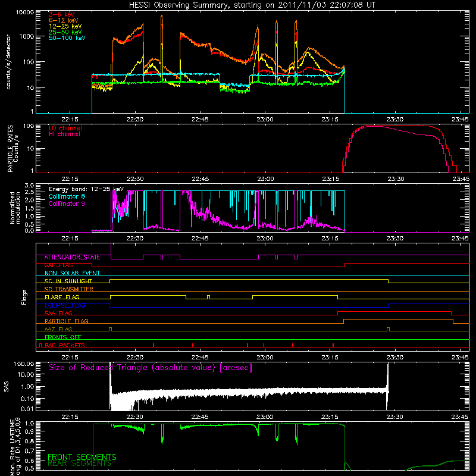Click the 23:30 tick under SAS plot

(395, 417)
